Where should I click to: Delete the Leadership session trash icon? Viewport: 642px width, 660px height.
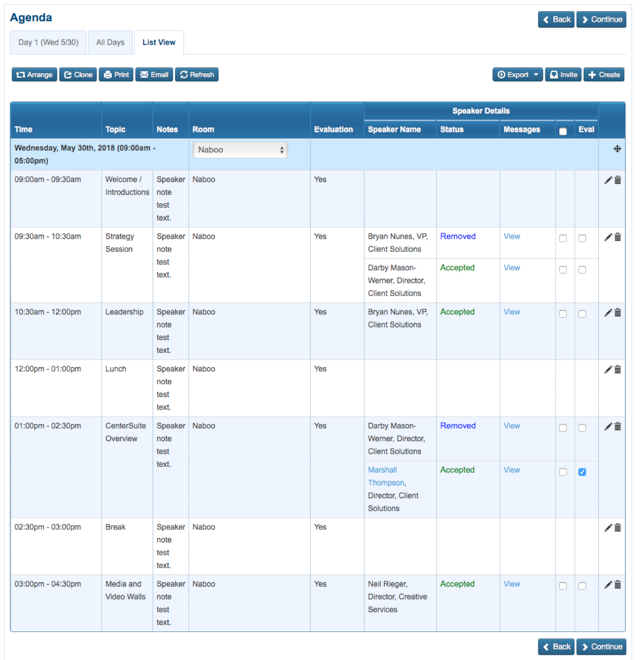coord(618,313)
